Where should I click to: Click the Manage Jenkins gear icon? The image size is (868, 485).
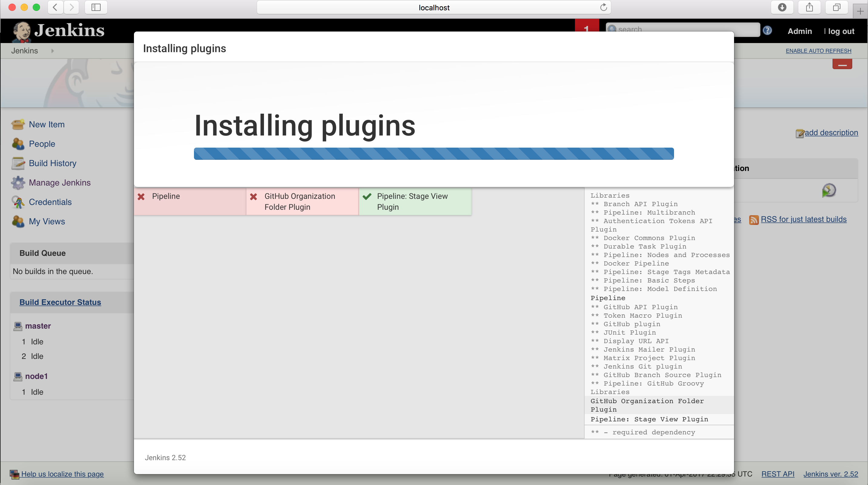point(18,183)
